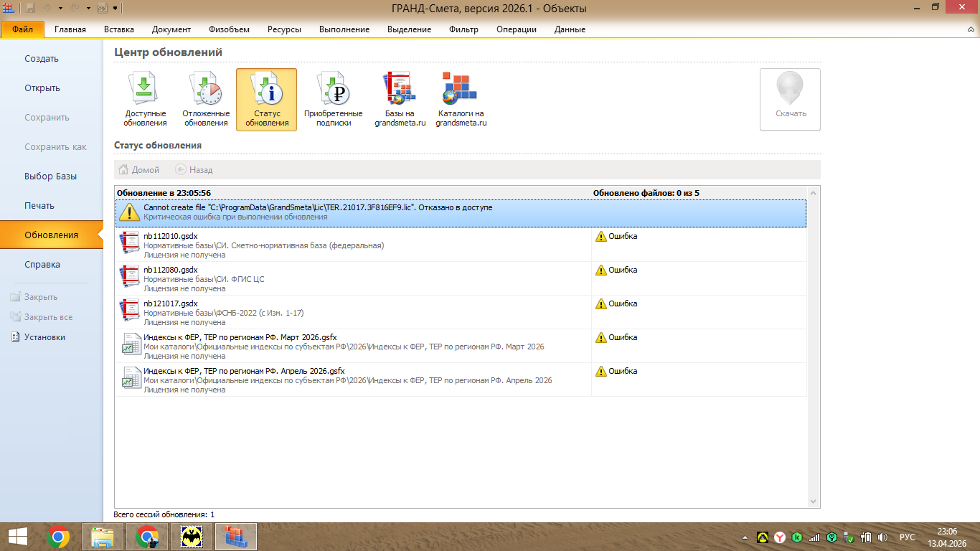Click the Назад (back) navigation button
980x551 pixels.
194,170
